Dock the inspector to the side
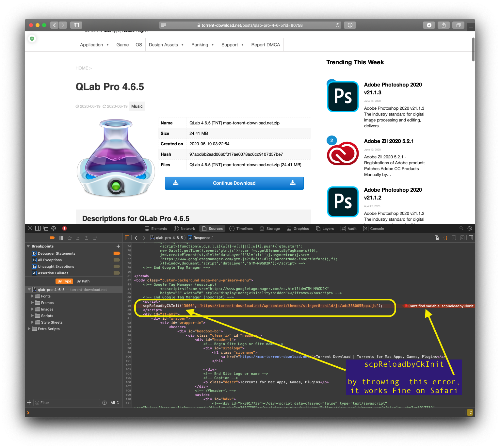 click(38, 228)
